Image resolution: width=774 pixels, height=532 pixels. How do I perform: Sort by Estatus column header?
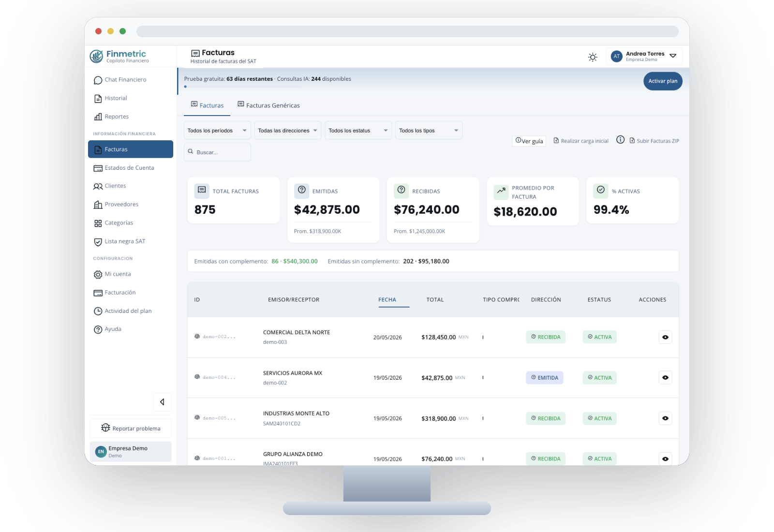pos(599,300)
